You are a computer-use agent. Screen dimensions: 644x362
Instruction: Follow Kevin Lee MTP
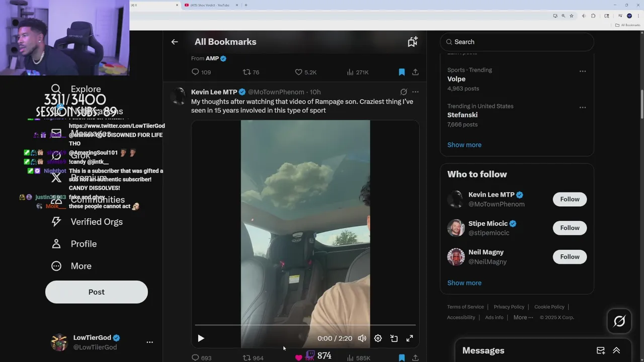click(x=570, y=199)
